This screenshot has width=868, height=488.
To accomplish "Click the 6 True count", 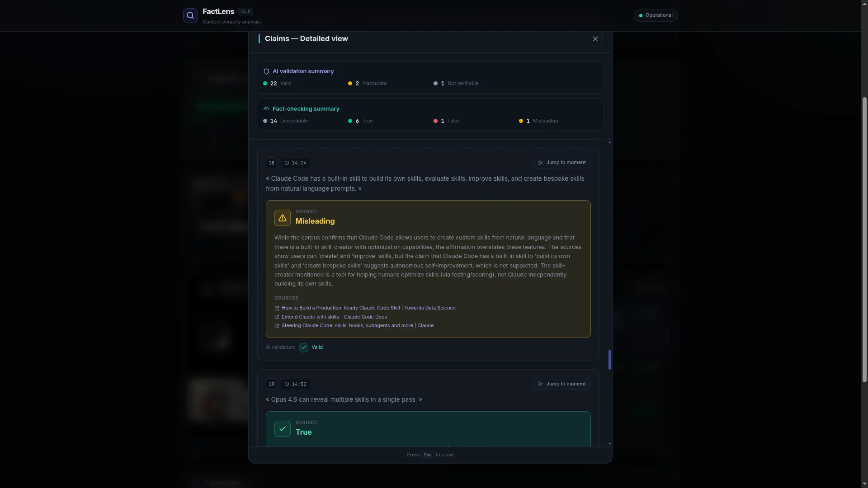I will pos(360,121).
